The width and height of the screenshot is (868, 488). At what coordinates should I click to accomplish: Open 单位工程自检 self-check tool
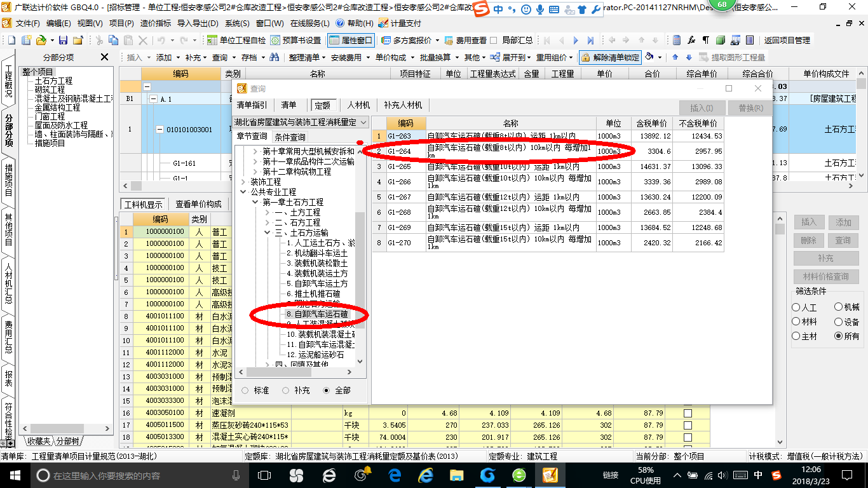(236, 40)
